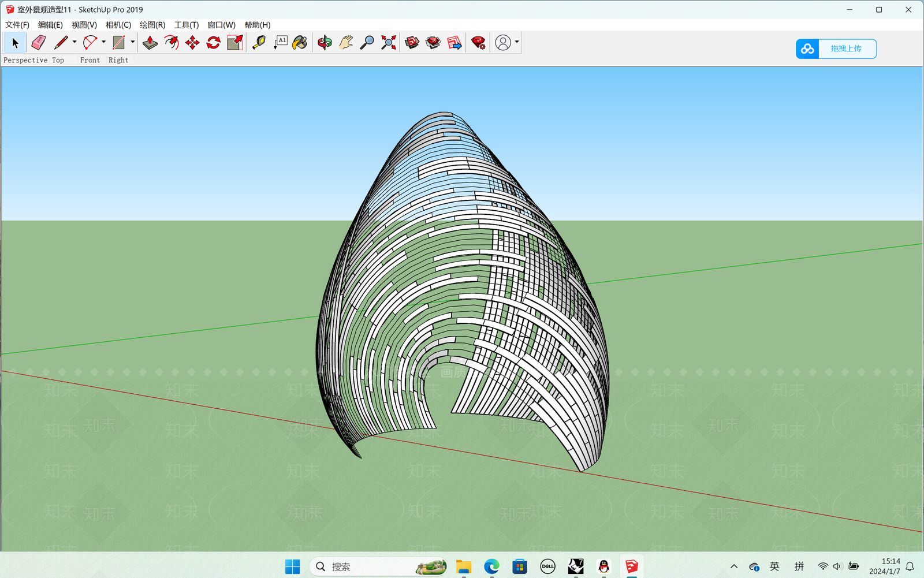Expand the Line tool dropdown arrow
The height and width of the screenshot is (578, 924).
(74, 42)
